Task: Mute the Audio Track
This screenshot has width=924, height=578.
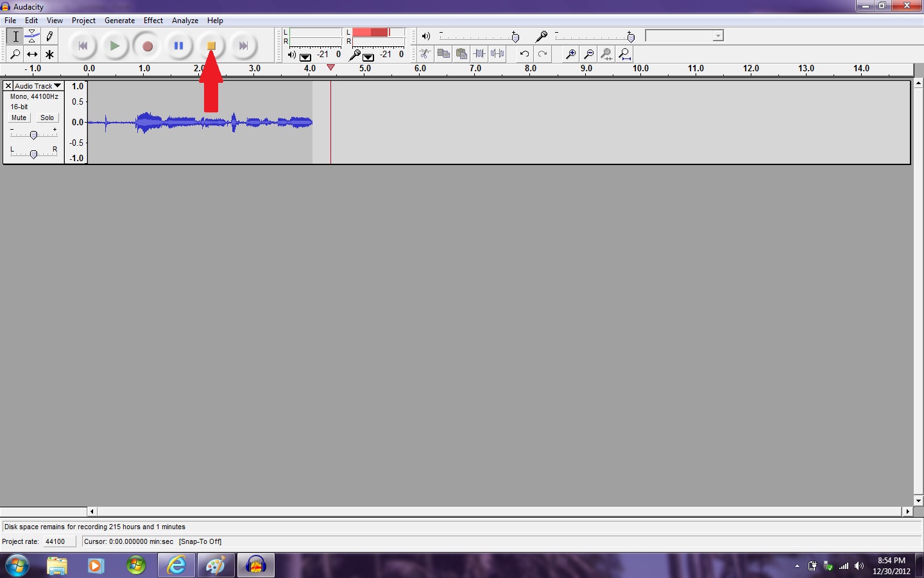Action: pos(18,118)
